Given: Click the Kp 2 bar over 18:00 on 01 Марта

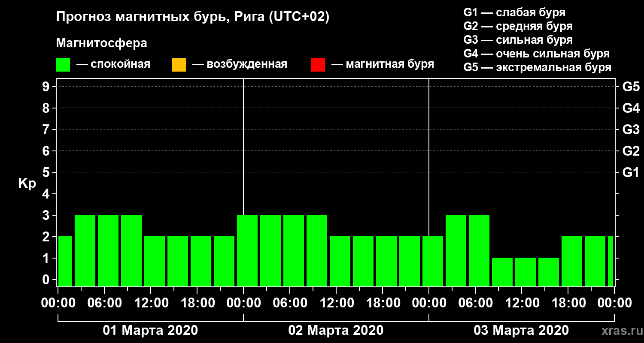Looking at the screenshot, I should pyautogui.click(x=201, y=262).
